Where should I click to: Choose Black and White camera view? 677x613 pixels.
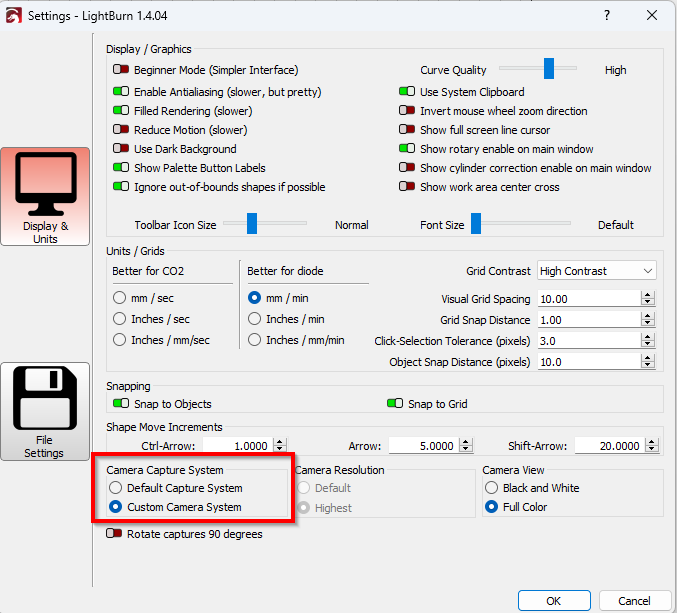(491, 488)
